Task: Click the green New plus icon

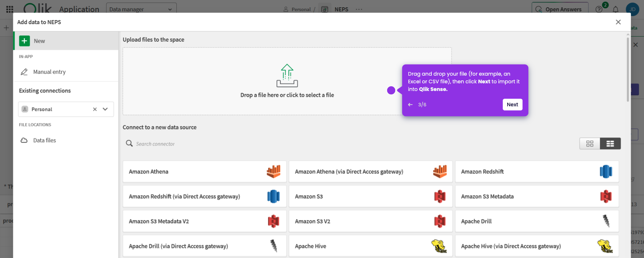Action: coord(25,41)
